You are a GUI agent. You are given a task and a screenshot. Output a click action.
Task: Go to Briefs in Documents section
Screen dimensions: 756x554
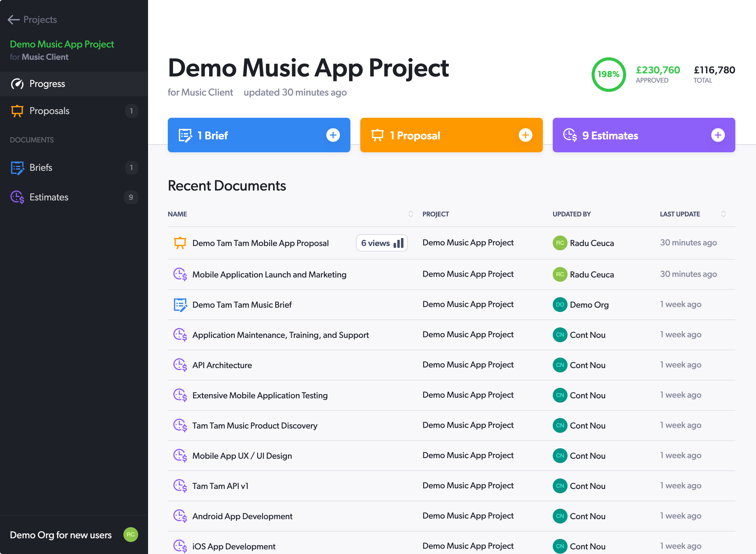click(x=74, y=168)
